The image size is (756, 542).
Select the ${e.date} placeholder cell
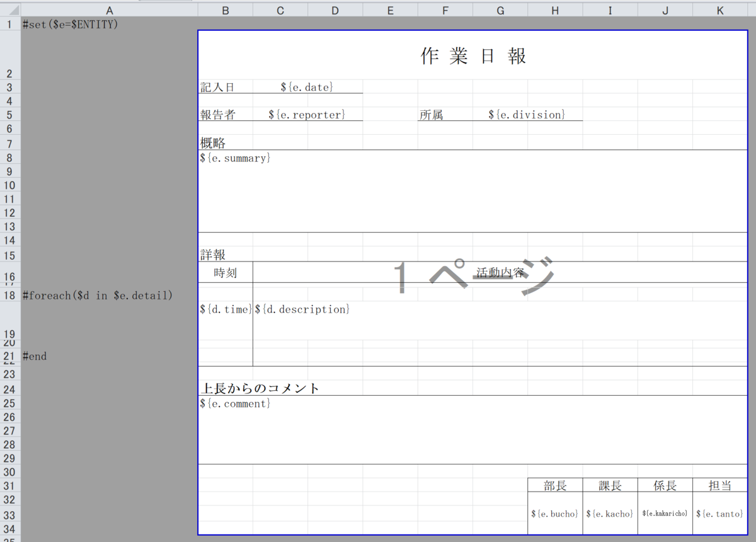pyautogui.click(x=306, y=86)
